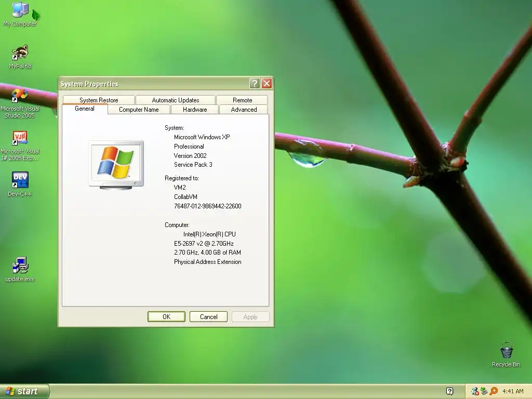The image size is (532, 399).
Task: Select the MyPal 68 browser shortcut
Action: pos(20,57)
